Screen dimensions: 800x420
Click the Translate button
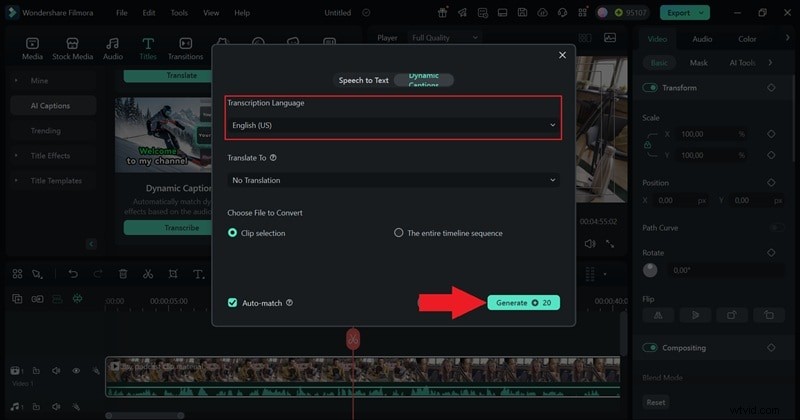click(168, 75)
